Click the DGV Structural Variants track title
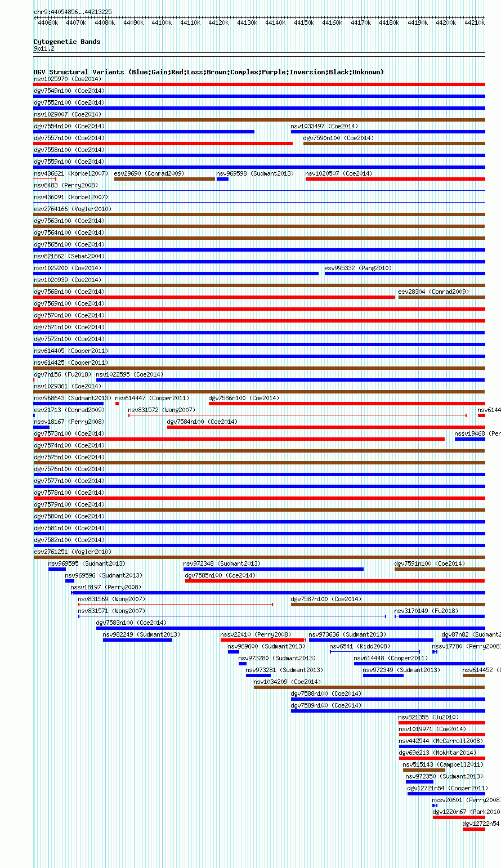 209,72
